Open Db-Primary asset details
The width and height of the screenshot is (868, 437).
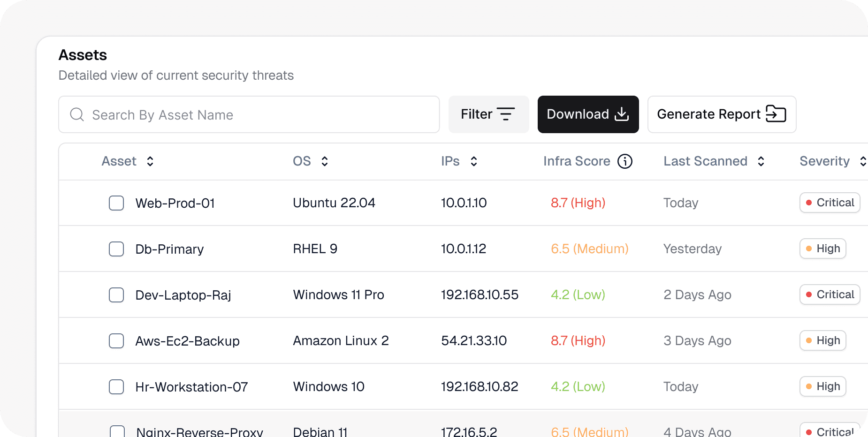[169, 249]
